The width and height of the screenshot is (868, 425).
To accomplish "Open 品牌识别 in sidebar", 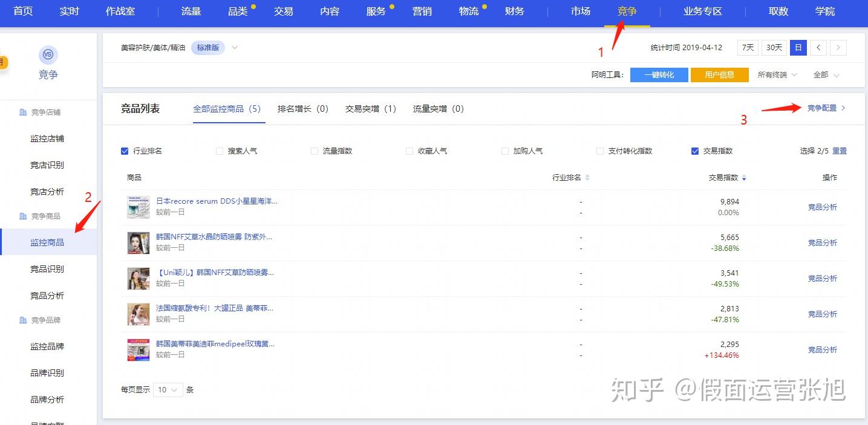I will pos(47,373).
